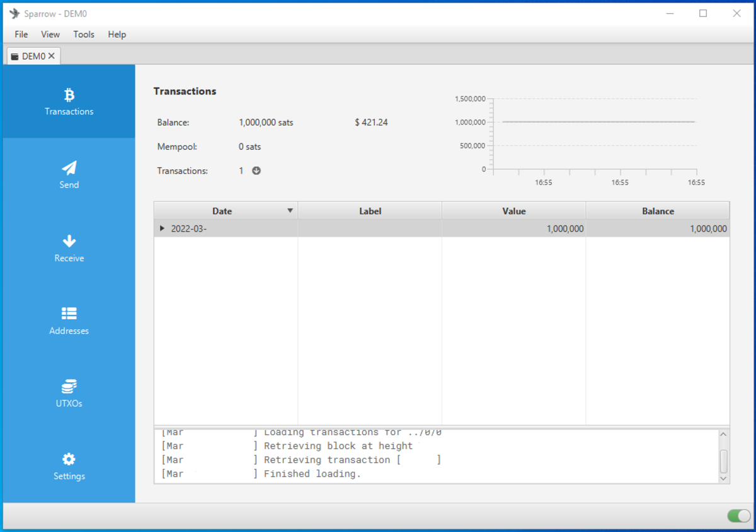Click the Balance: label
Image resolution: width=756 pixels, height=532 pixels.
(x=173, y=122)
